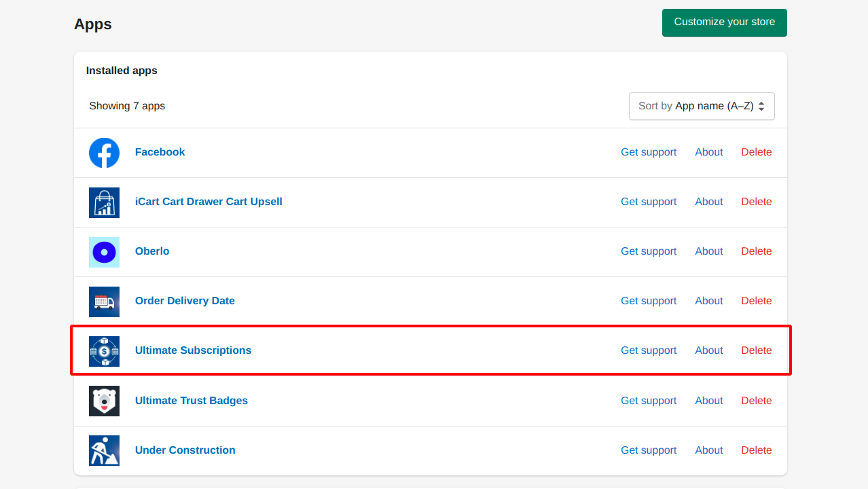View About for Under Construction
Viewport: 868px width, 489px height.
(x=709, y=450)
